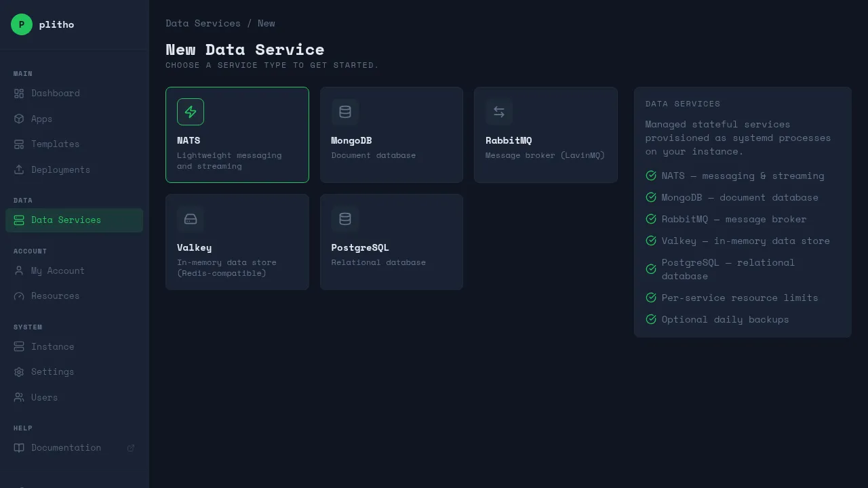Click the Dashboard grid icon
Image resolution: width=868 pixels, height=488 pixels.
[x=19, y=94]
